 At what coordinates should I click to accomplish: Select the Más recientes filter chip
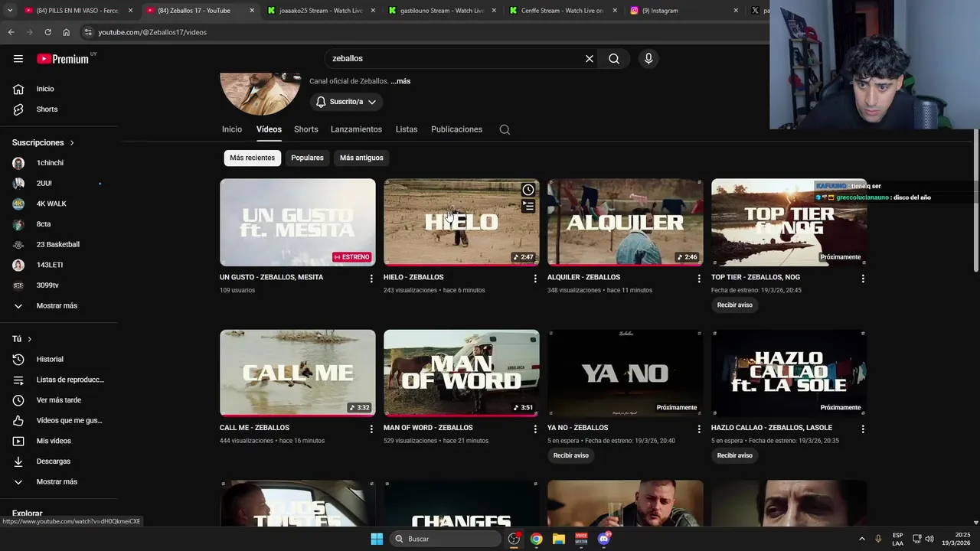coord(252,158)
